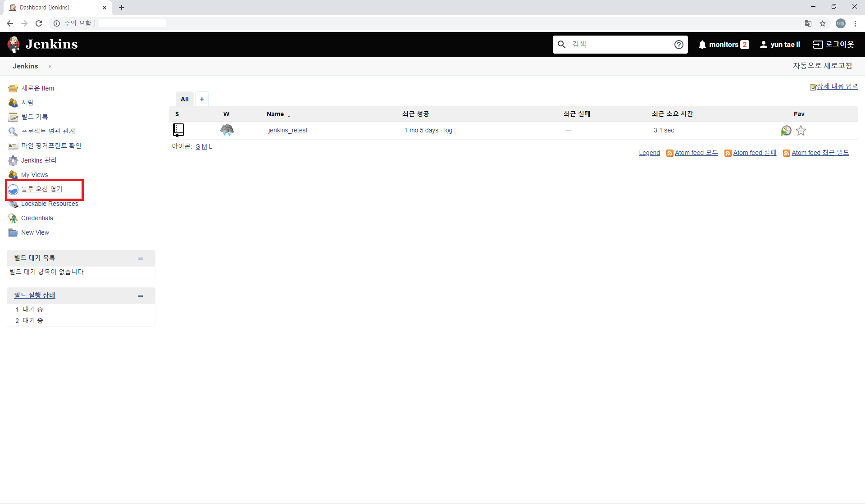This screenshot has width=865, height=504.
Task: Click the 로그아웃 button
Action: 833,44
